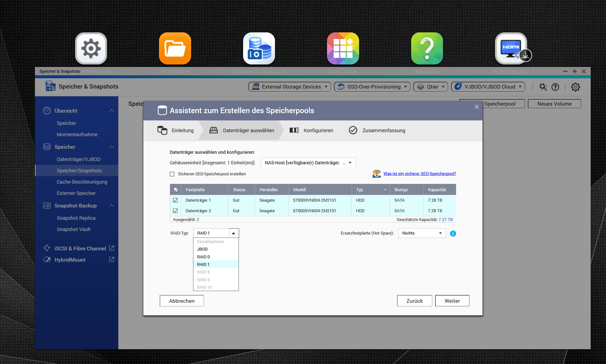Open the File Station desktop icon
This screenshot has width=606, height=364.
pos(175,48)
